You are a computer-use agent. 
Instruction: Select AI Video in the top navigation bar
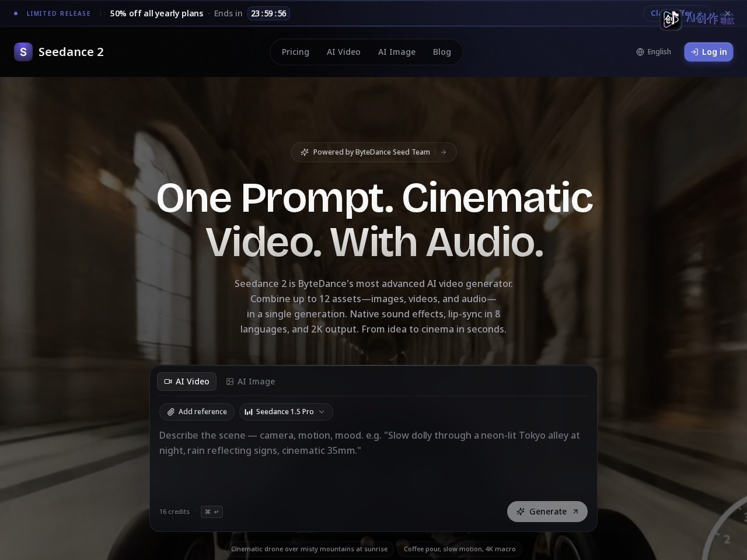click(344, 52)
